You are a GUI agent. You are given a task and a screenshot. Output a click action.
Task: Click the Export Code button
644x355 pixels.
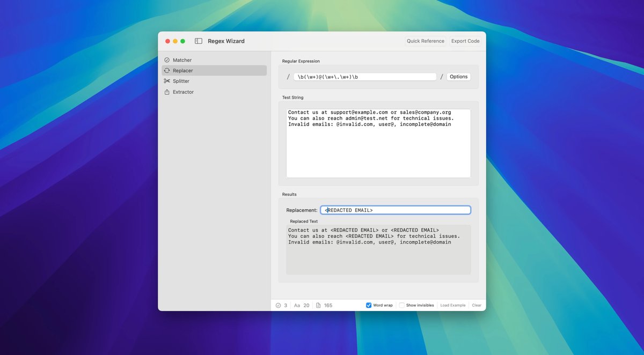pyautogui.click(x=465, y=41)
